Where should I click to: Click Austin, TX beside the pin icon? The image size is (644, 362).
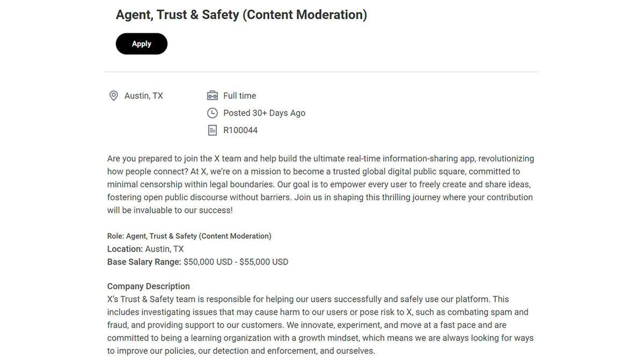[144, 96]
